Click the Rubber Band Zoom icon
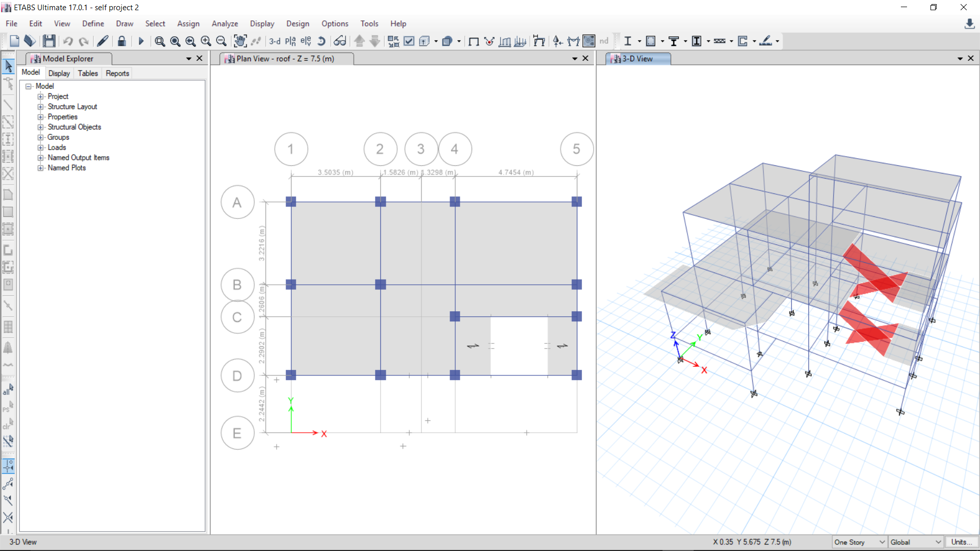This screenshot has height=551, width=980. (x=160, y=41)
